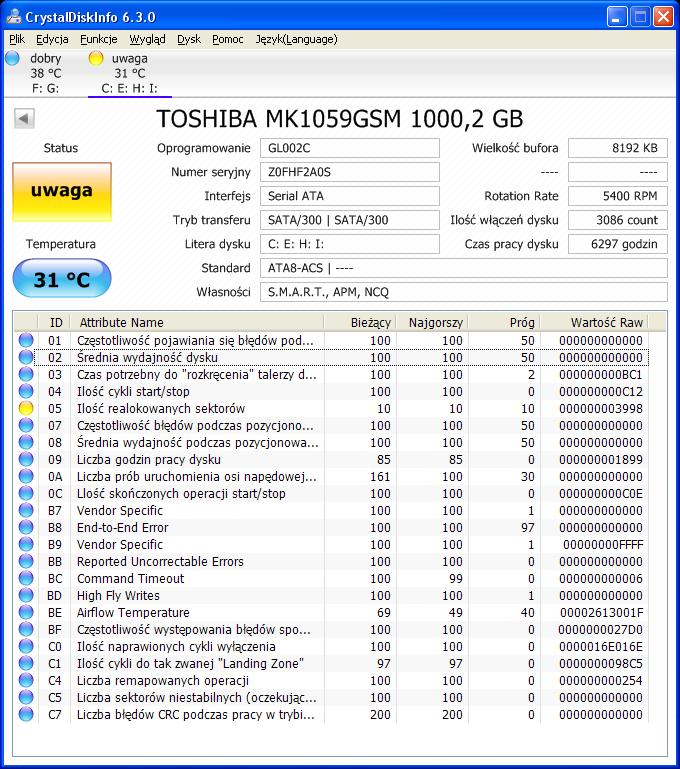Open the Dysk menu

point(189,39)
